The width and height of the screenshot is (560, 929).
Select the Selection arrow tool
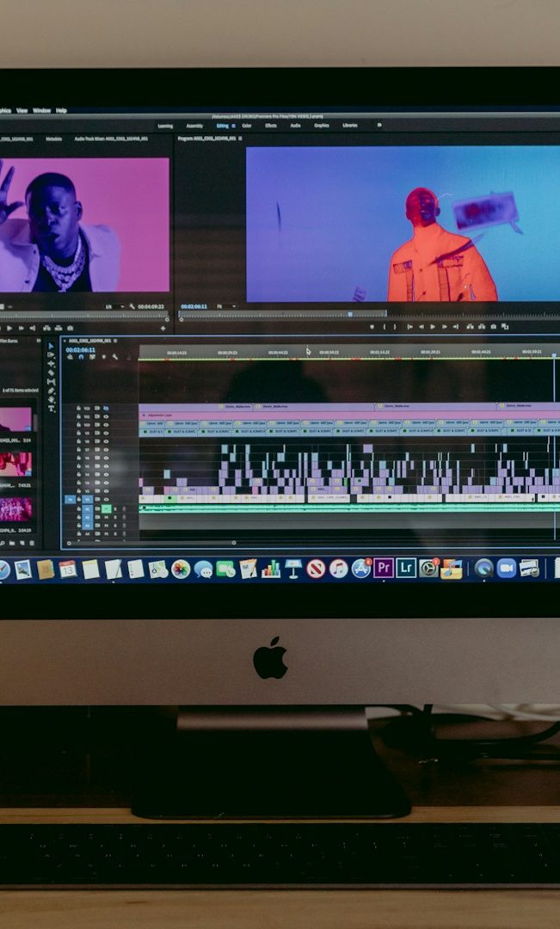coord(51,346)
